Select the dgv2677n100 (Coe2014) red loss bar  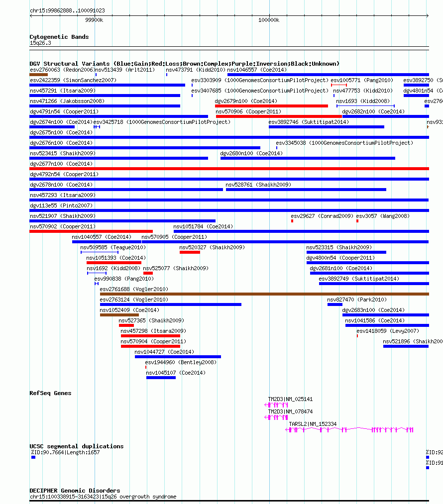229,169
